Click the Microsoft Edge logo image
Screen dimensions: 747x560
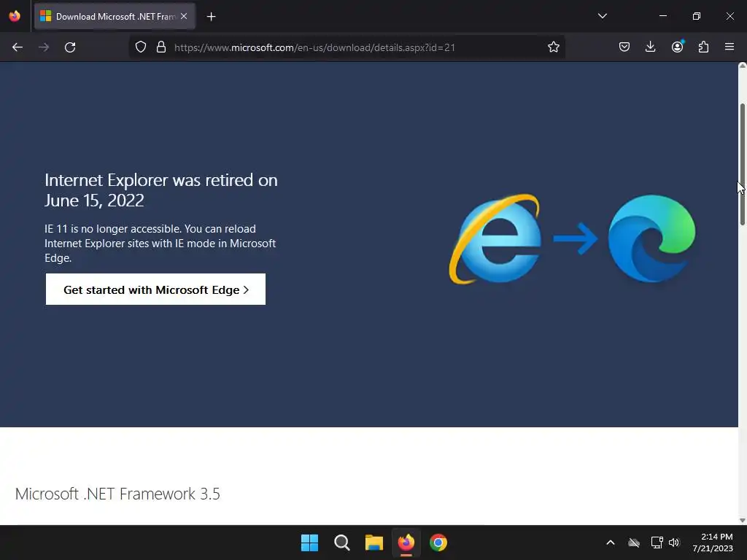pyautogui.click(x=651, y=238)
